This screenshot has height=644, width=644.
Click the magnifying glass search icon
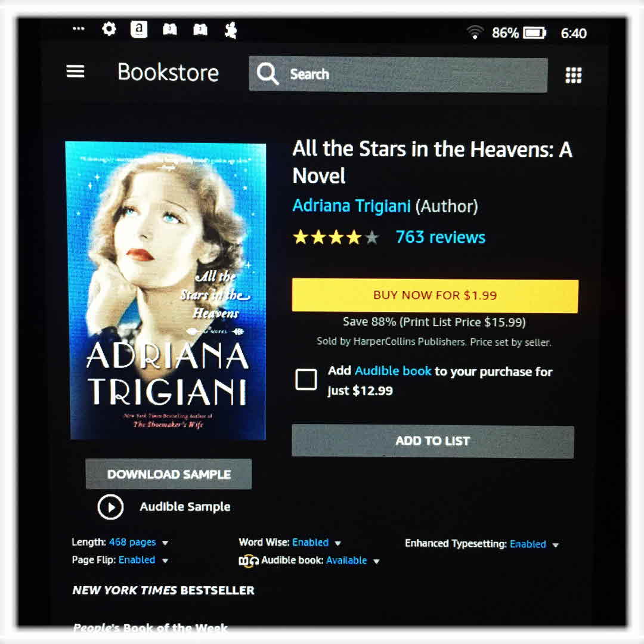[267, 74]
